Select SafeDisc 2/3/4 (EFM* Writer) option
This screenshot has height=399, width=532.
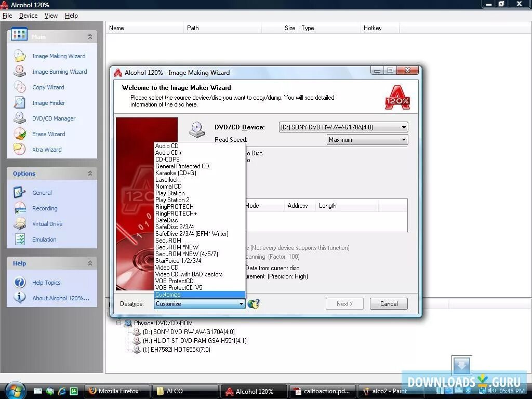(199, 234)
